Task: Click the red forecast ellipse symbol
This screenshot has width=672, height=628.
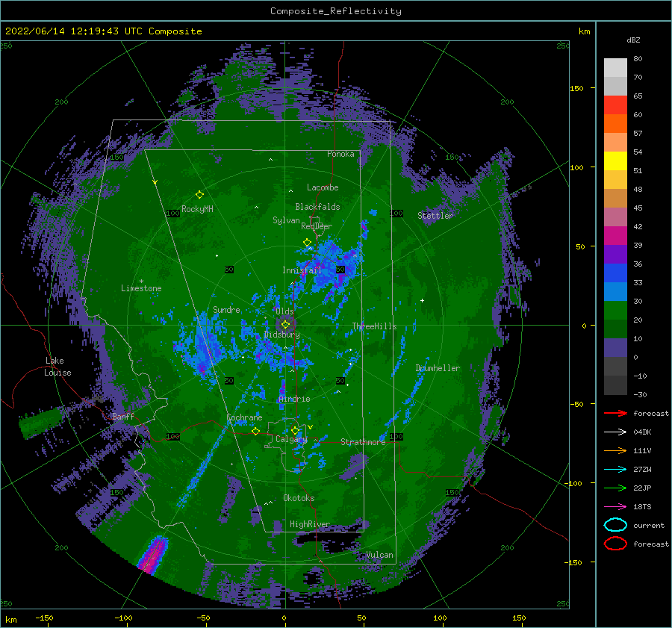Action: (x=615, y=544)
